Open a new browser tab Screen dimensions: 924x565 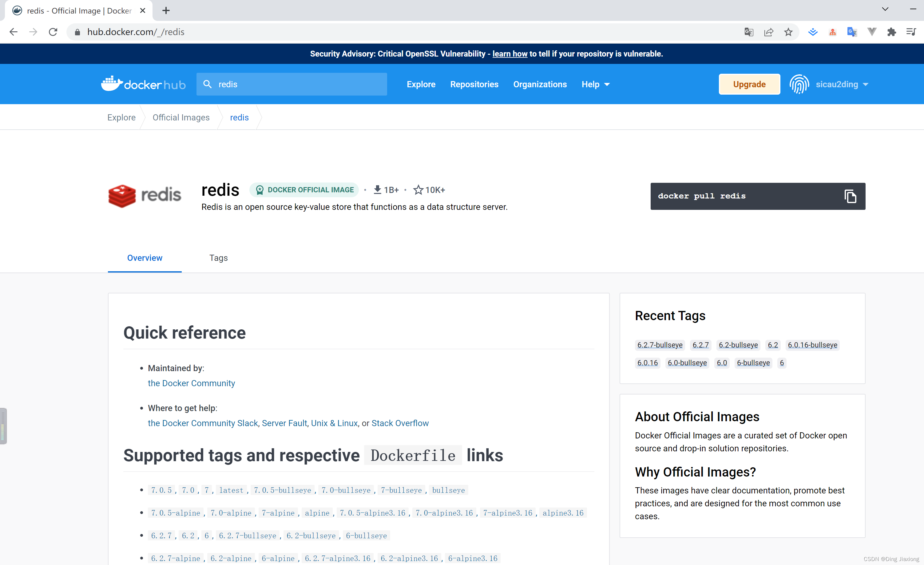click(166, 10)
